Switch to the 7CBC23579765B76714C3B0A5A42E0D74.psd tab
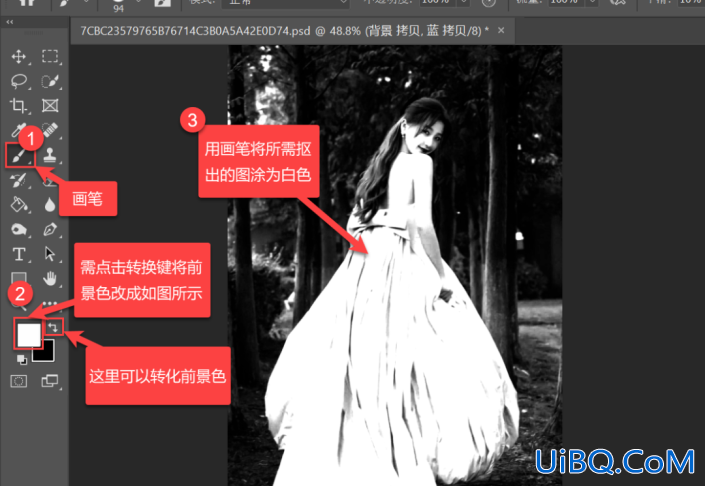705x486 pixels. (284, 31)
